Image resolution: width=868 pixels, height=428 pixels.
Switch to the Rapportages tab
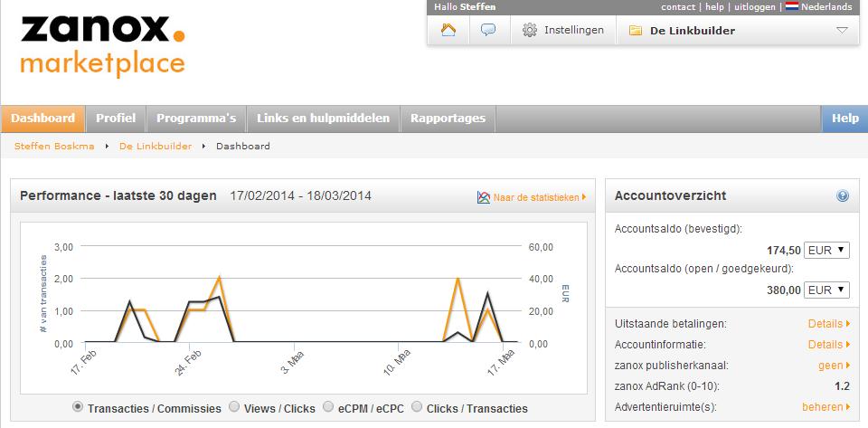pyautogui.click(x=448, y=119)
